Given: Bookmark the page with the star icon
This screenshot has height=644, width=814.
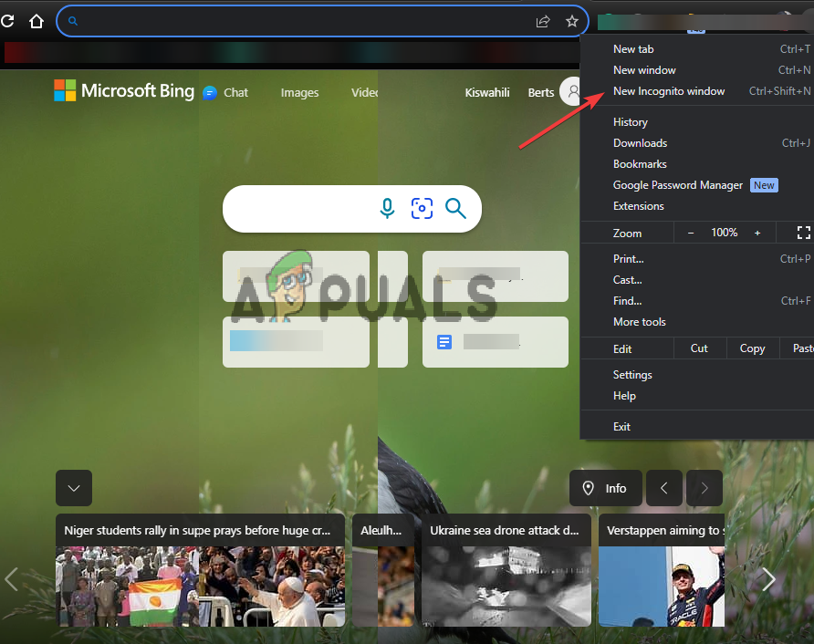Looking at the screenshot, I should point(572,20).
